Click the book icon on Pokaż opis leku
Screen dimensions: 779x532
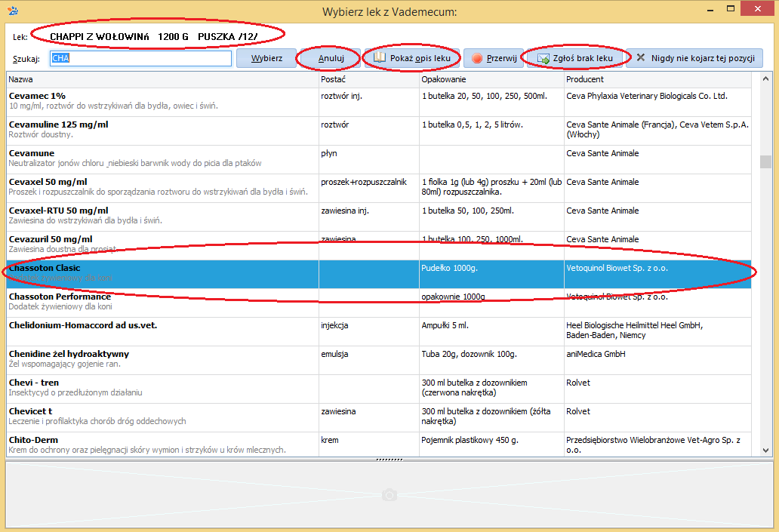380,57
